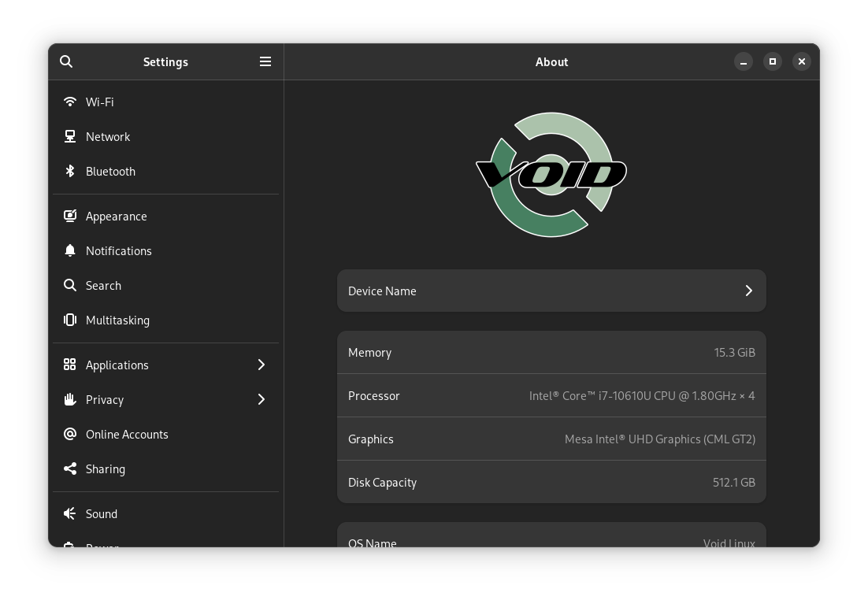Close the Settings window
The height and width of the screenshot is (600, 868).
click(802, 61)
